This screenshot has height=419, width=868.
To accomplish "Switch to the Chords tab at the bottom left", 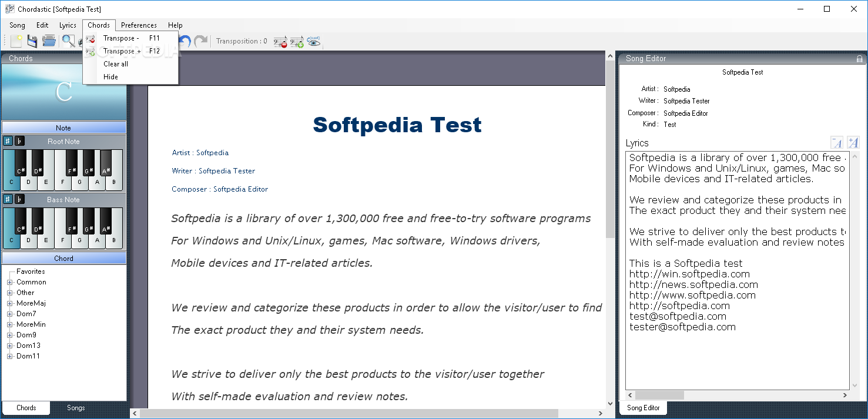I will click(x=26, y=408).
